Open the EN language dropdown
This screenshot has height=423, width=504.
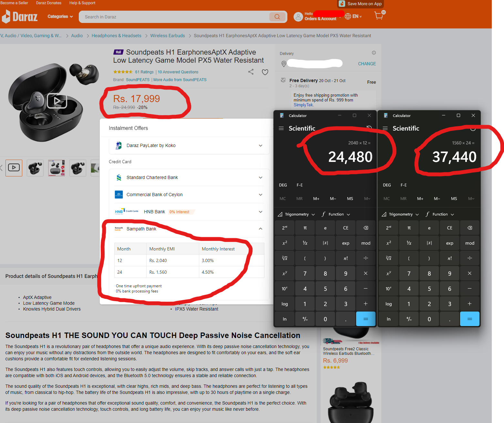click(353, 16)
